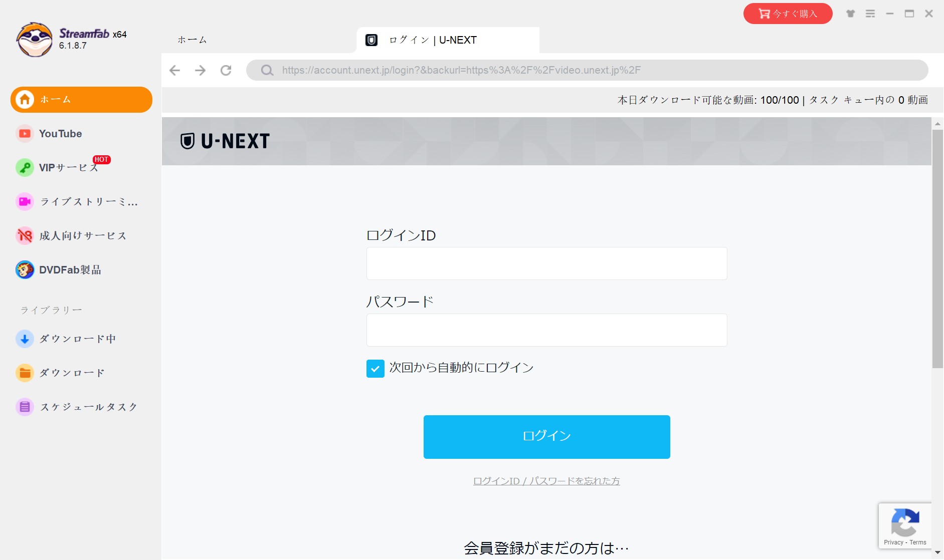Click the orange downloads folder icon
This screenshot has height=560, width=944.
pos(25,373)
